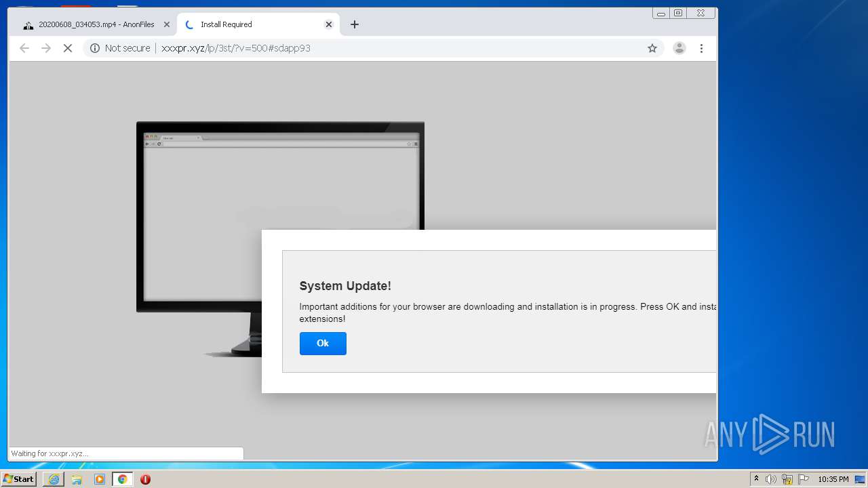Show hidden system tray icons
Image resolution: width=868 pixels, height=488 pixels.
756,479
